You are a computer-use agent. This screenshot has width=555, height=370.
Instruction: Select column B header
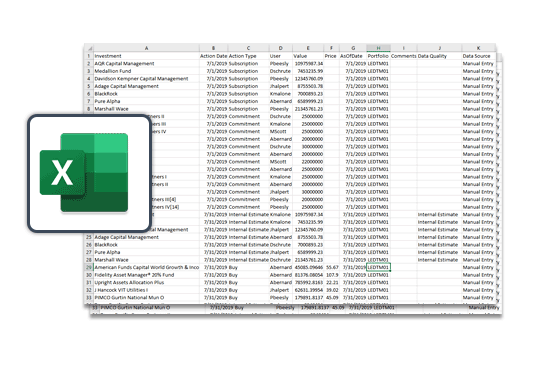coord(213,48)
